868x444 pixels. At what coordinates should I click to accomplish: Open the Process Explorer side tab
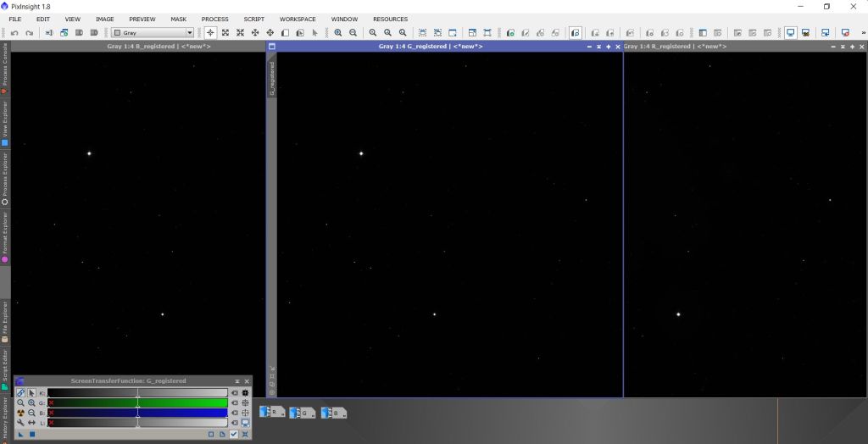click(4, 178)
